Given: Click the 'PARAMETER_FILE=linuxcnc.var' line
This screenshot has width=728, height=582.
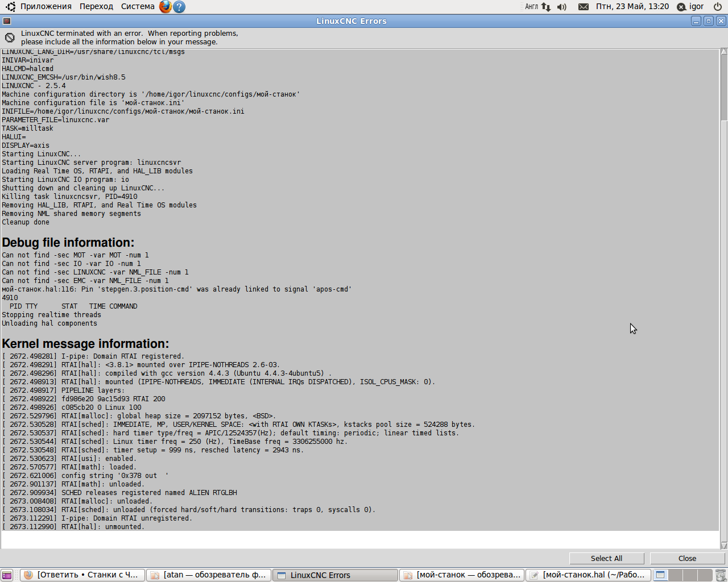Looking at the screenshot, I should click(x=56, y=120).
